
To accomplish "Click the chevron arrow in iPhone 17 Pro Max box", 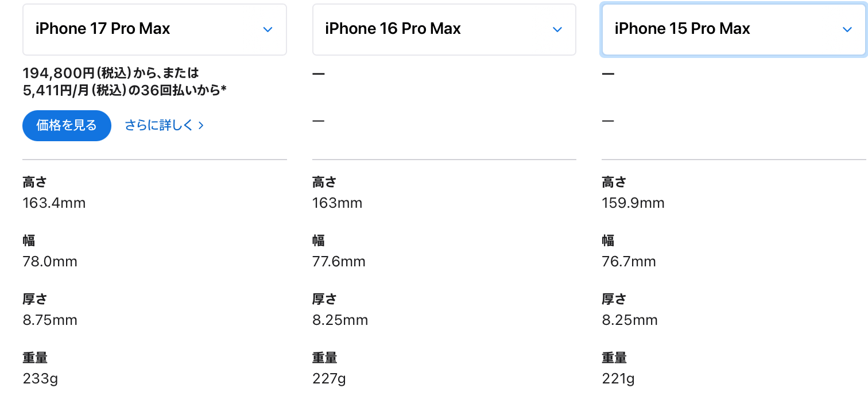I will pyautogui.click(x=268, y=30).
